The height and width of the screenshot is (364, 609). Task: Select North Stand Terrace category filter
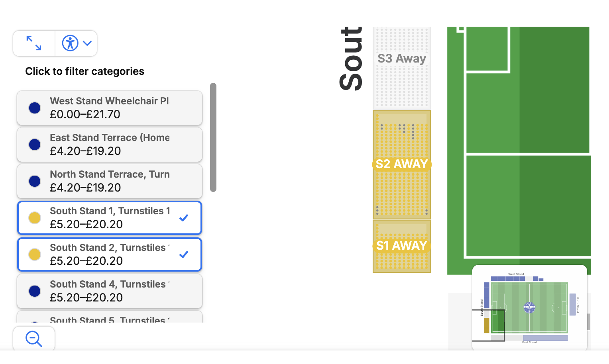click(110, 181)
